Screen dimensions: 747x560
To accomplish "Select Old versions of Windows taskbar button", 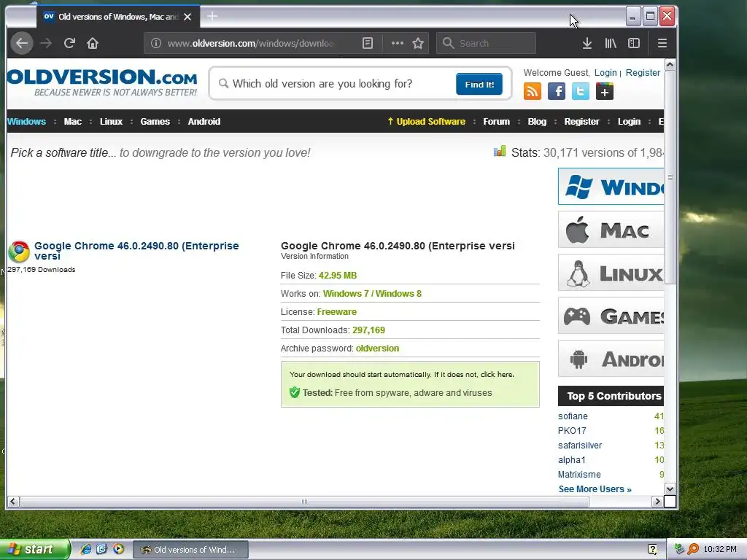I will [x=190, y=550].
